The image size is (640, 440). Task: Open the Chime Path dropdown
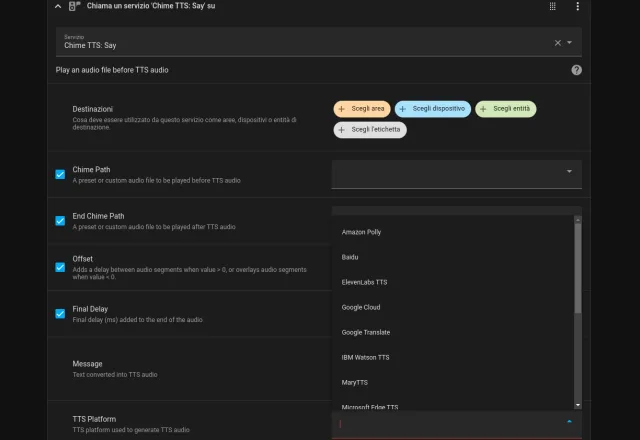(456, 172)
